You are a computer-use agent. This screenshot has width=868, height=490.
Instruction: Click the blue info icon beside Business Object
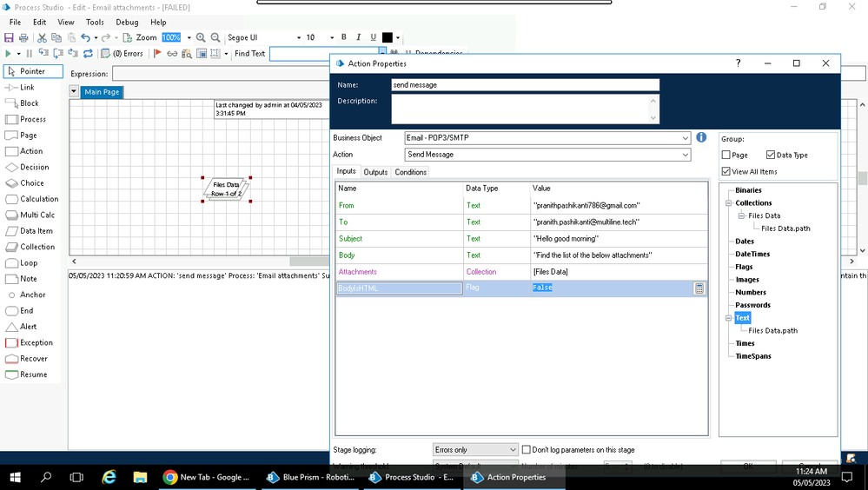[x=701, y=137]
